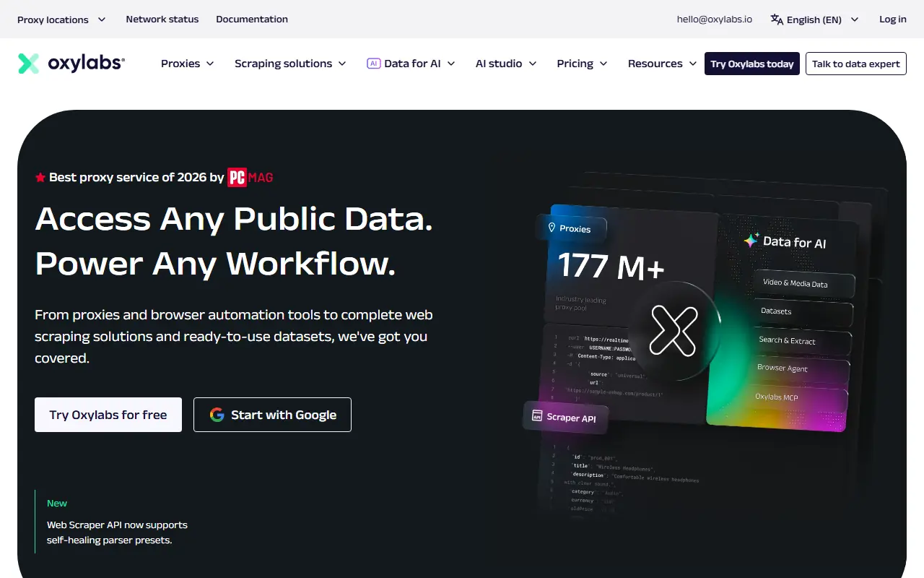Click the Web Scraper API announcement
This screenshot has height=578, width=924.
coord(118,532)
